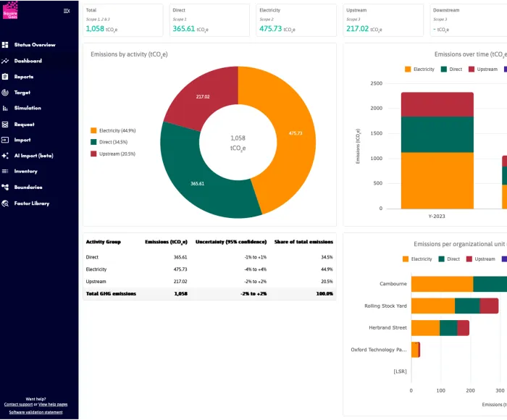The height and width of the screenshot is (420, 507).
Task: Click the Y-2023 Electricity bar segment
Action: [437, 180]
